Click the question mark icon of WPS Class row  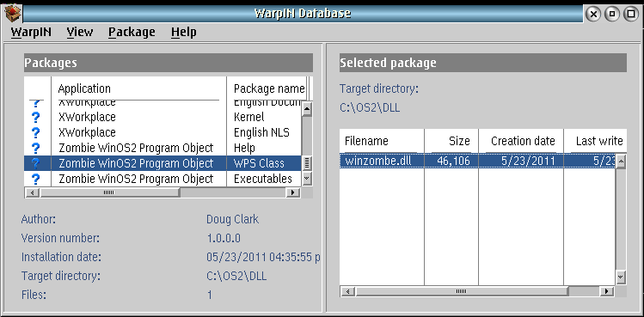[x=36, y=163]
